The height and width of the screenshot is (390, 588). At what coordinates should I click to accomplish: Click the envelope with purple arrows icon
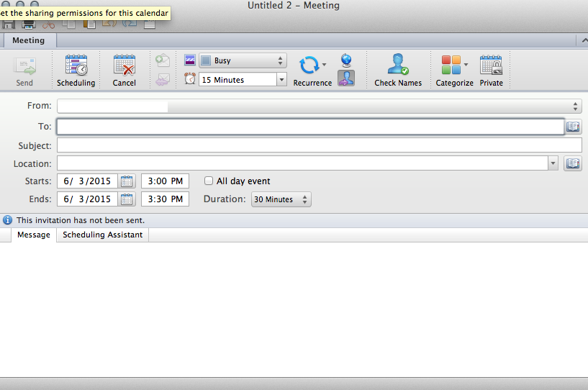pos(163,79)
